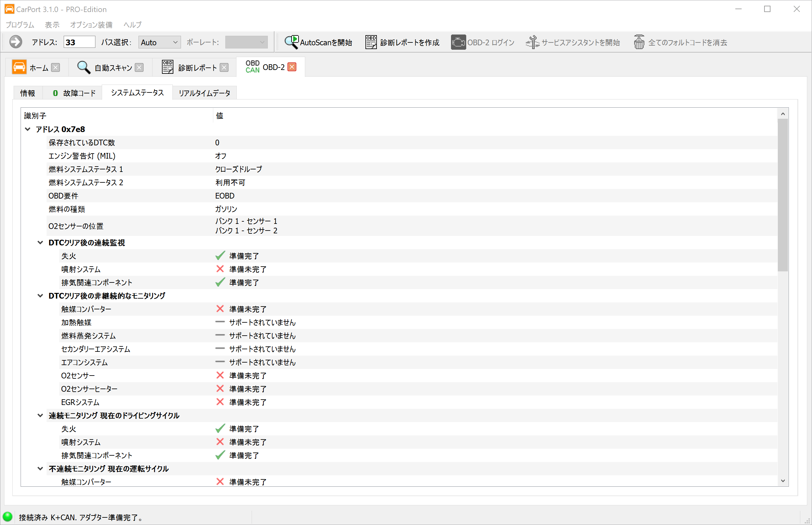Close the 自動スキャン tab

[x=139, y=67]
